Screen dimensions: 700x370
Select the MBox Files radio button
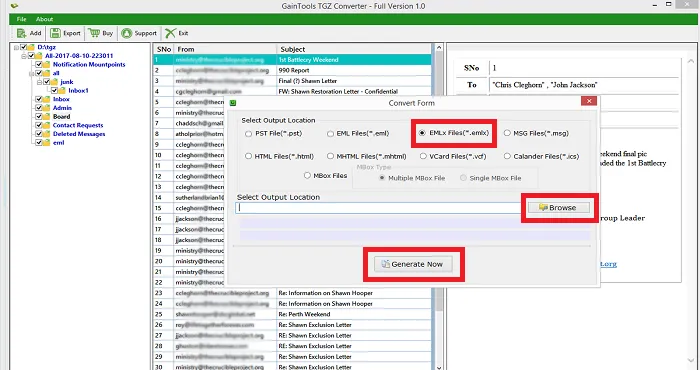coord(307,176)
